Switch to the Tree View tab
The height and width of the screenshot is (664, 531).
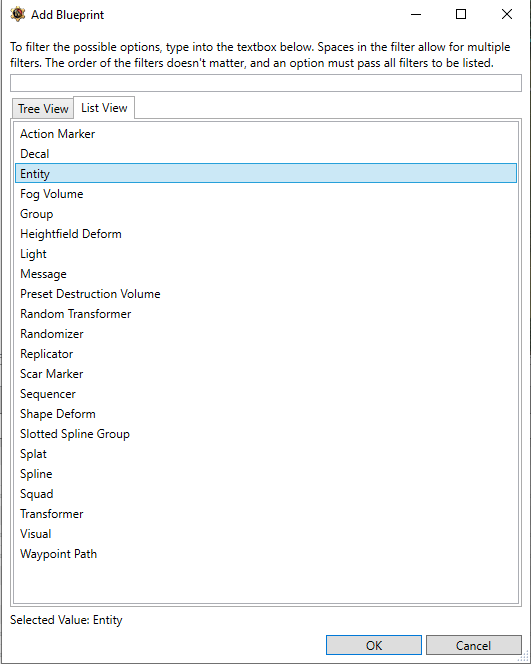point(43,109)
